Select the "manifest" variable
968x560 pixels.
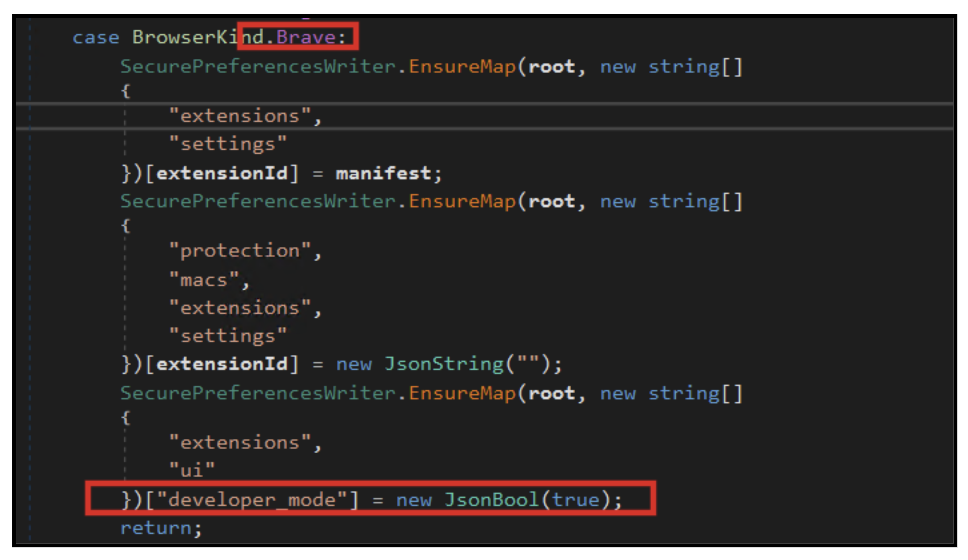(x=383, y=173)
